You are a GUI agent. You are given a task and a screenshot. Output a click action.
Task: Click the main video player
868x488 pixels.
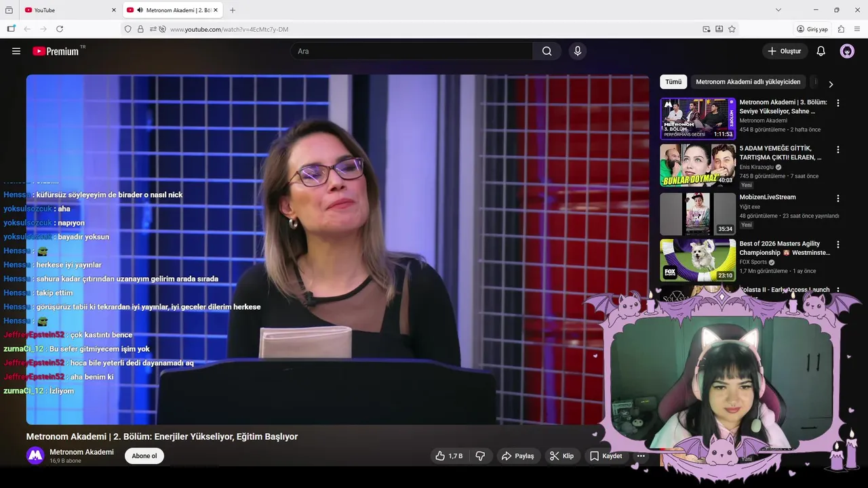pos(338,249)
